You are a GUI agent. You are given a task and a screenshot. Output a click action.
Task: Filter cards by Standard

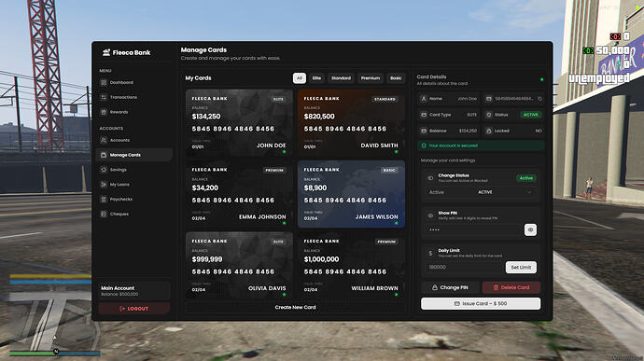pyautogui.click(x=341, y=78)
